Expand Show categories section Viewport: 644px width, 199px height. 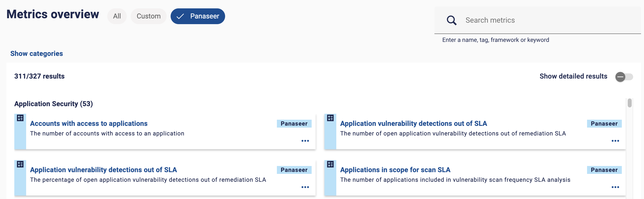[36, 53]
